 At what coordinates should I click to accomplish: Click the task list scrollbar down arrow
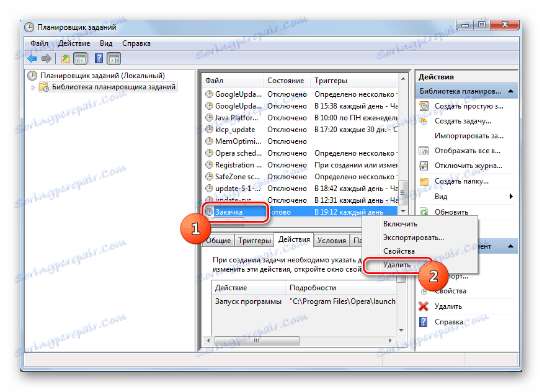pyautogui.click(x=402, y=212)
